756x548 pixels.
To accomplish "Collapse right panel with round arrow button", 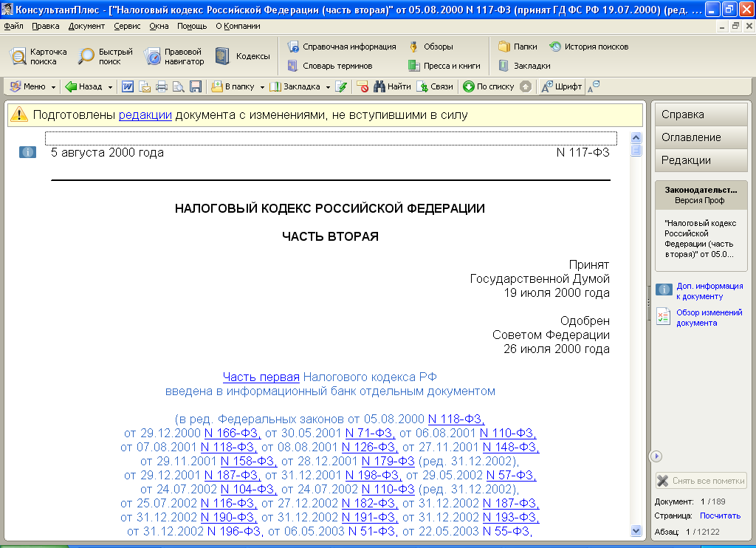I will 656,456.
